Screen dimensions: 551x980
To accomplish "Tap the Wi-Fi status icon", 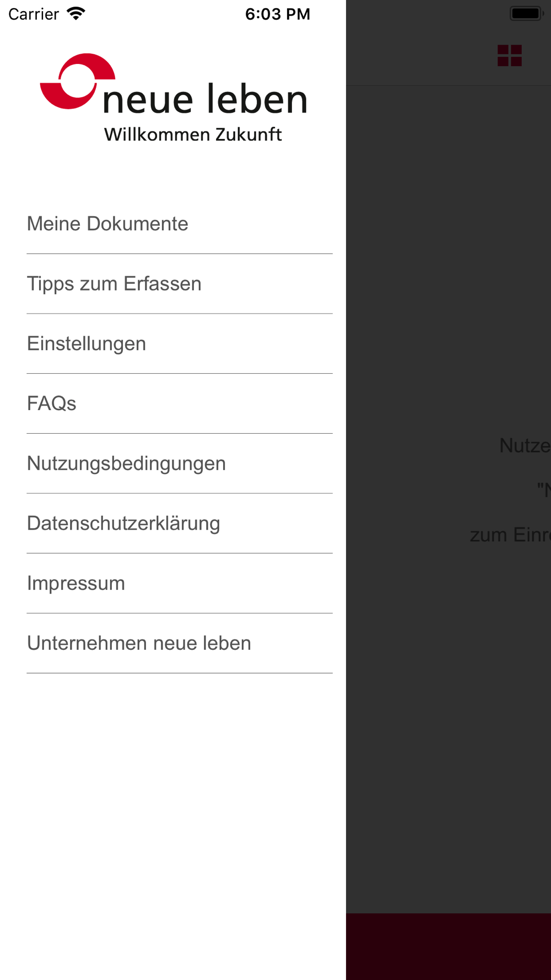I will (76, 13).
